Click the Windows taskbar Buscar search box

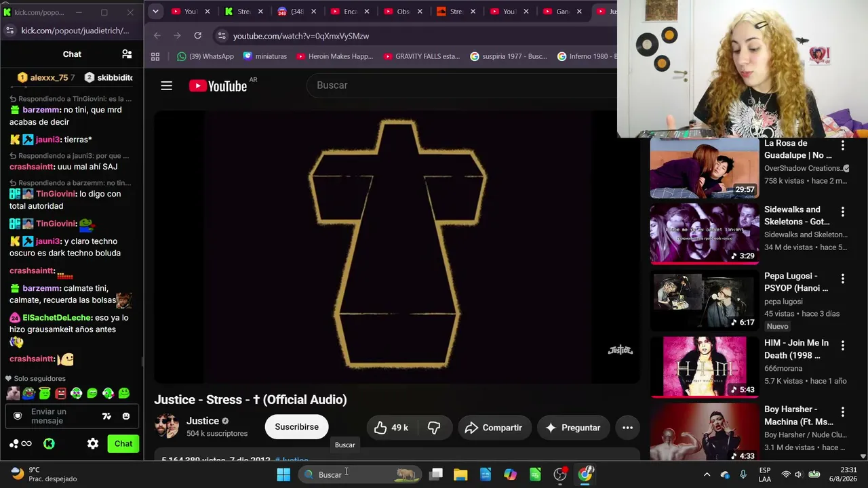point(360,474)
